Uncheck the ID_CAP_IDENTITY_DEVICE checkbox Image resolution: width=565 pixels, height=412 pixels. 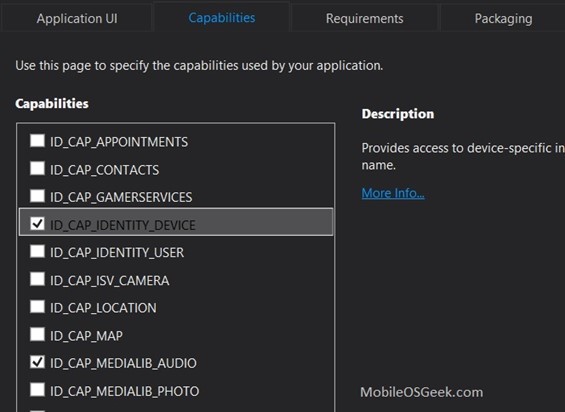pos(37,224)
